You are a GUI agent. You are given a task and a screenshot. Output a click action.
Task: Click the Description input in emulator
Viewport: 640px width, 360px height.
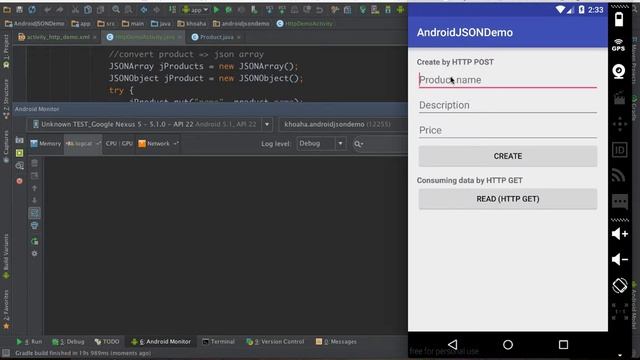508,105
